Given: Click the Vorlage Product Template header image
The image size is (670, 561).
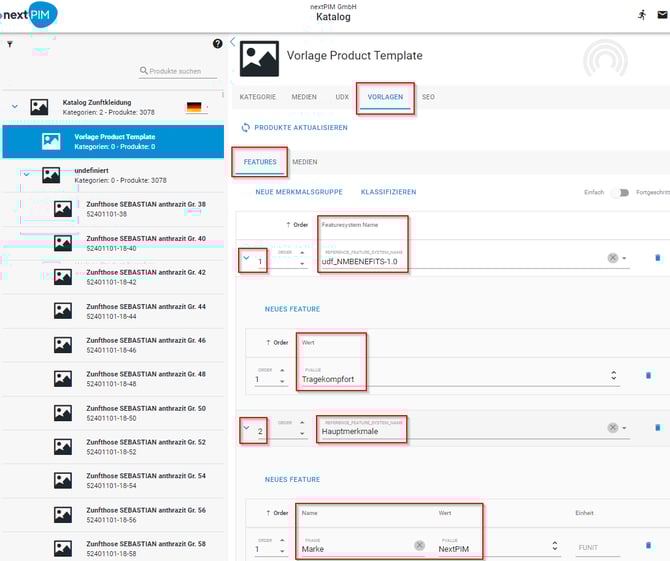Looking at the screenshot, I should pyautogui.click(x=259, y=59).
